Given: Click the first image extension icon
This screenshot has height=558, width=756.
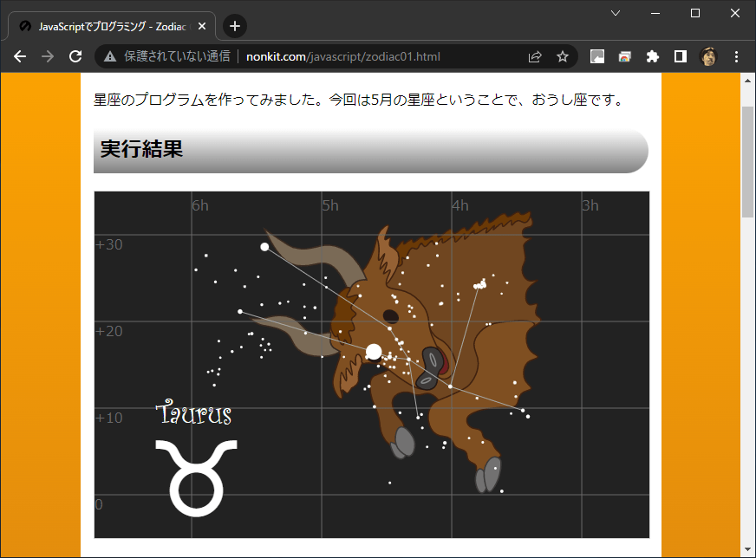Looking at the screenshot, I should (x=597, y=56).
